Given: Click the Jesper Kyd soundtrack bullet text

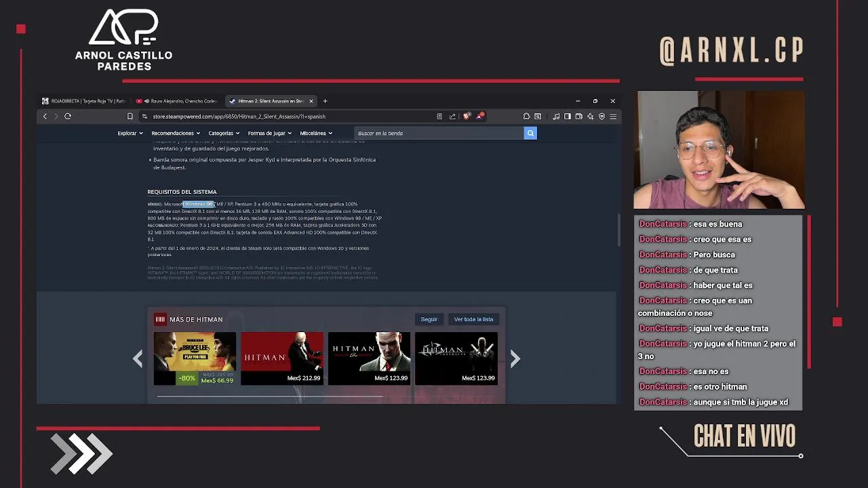Looking at the screenshot, I should point(264,163).
